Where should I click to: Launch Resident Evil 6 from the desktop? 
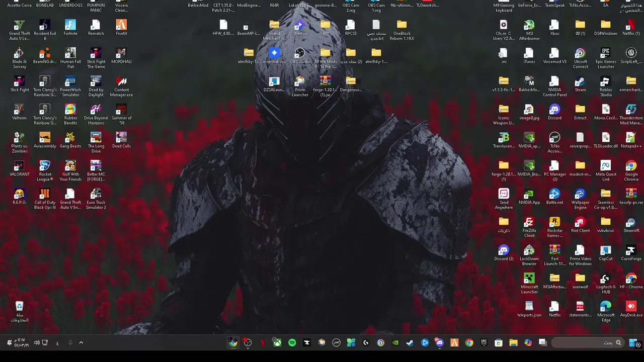pyautogui.click(x=45, y=30)
